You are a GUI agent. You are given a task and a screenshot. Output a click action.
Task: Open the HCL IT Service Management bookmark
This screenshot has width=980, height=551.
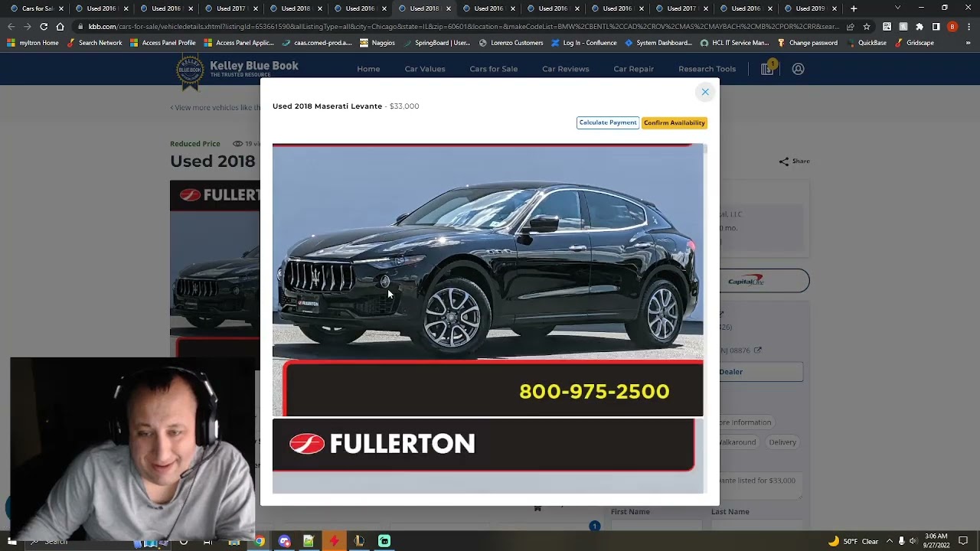(x=734, y=43)
